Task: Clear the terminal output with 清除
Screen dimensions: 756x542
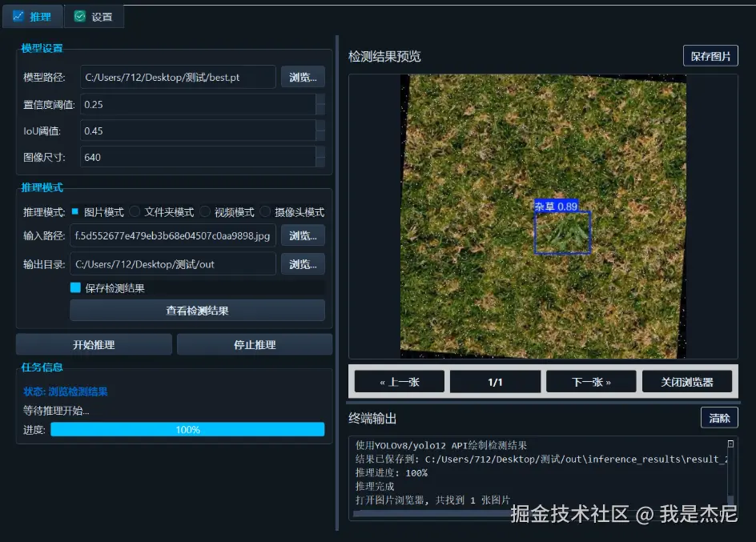Action: coord(718,417)
